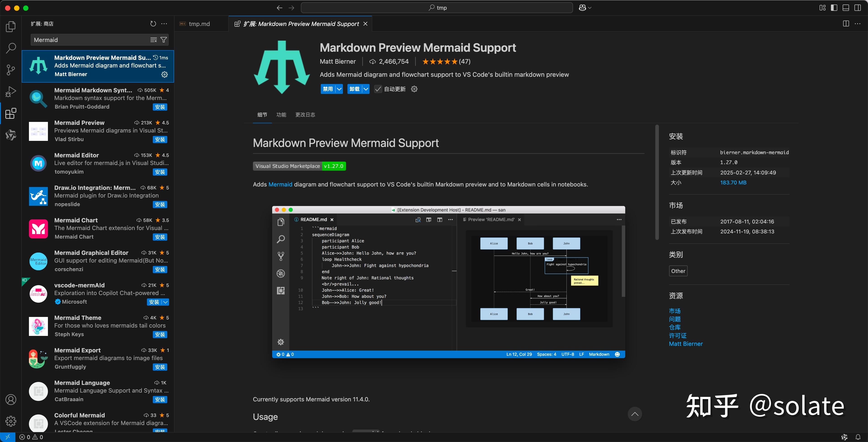The image size is (868, 442).
Task: Open the 更改日志 changelog tab
Action: (305, 115)
